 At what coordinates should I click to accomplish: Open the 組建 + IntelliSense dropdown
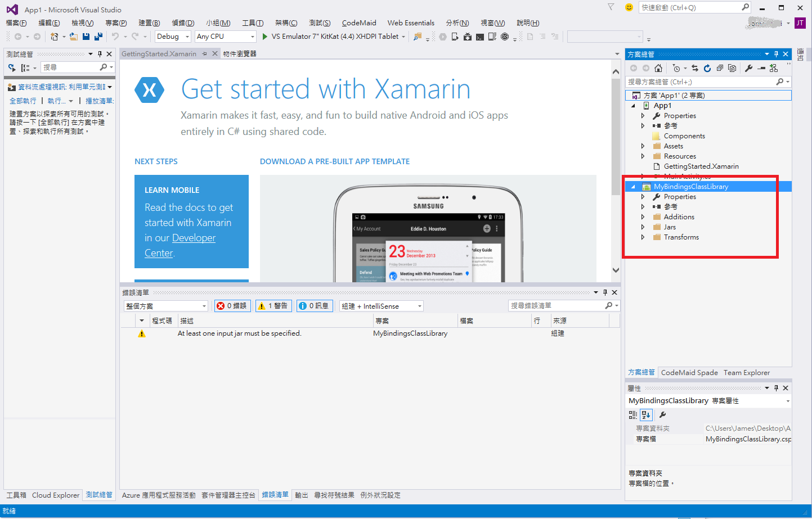click(x=381, y=306)
